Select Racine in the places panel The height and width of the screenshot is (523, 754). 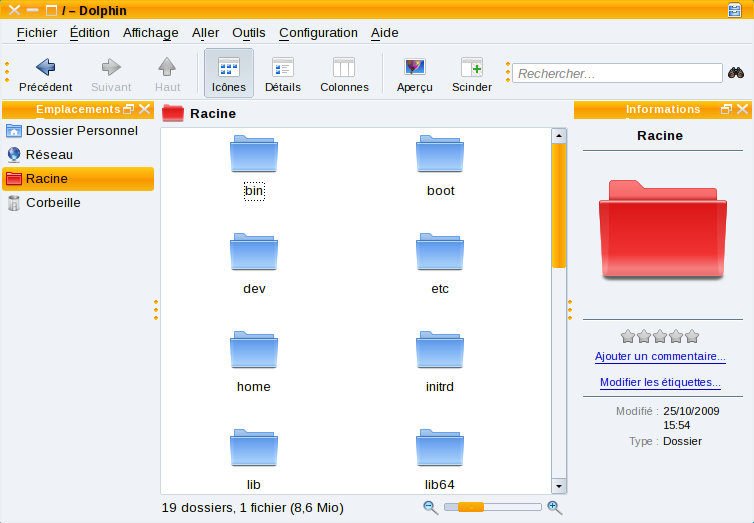tap(78, 179)
